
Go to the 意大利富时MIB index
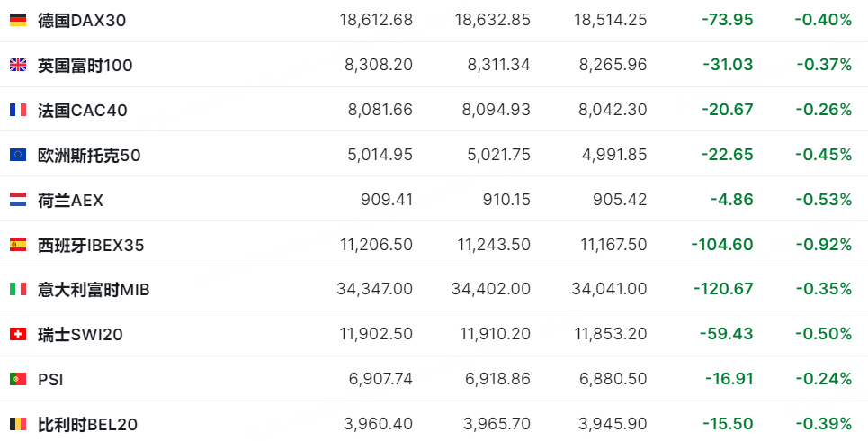click(94, 289)
